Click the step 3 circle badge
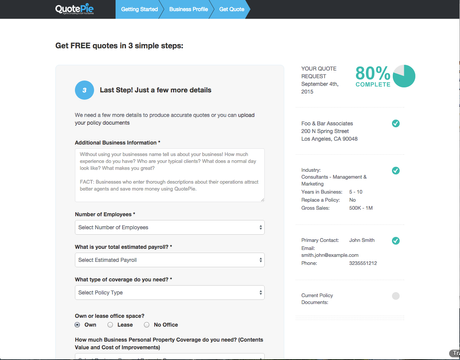Image resolution: width=460 pixels, height=360 pixels. click(x=84, y=90)
